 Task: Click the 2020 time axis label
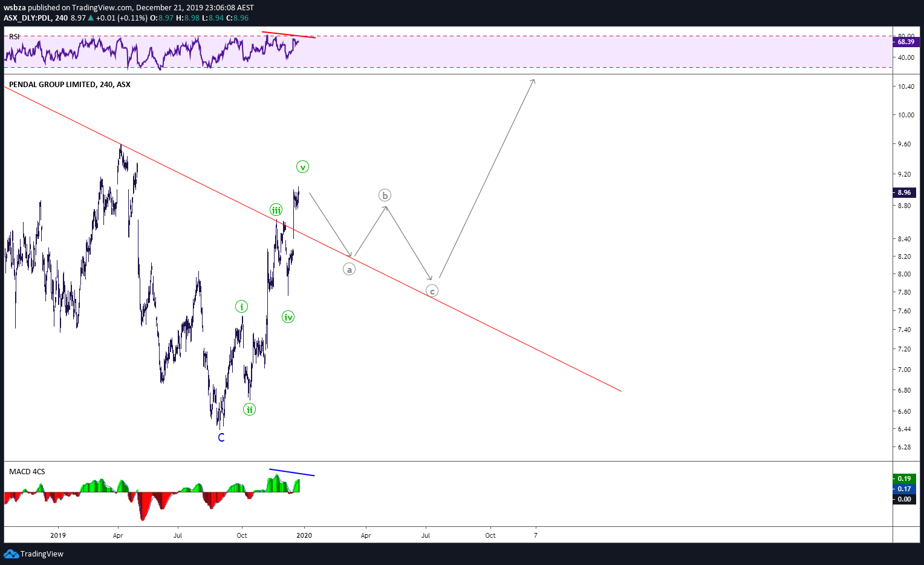304,535
